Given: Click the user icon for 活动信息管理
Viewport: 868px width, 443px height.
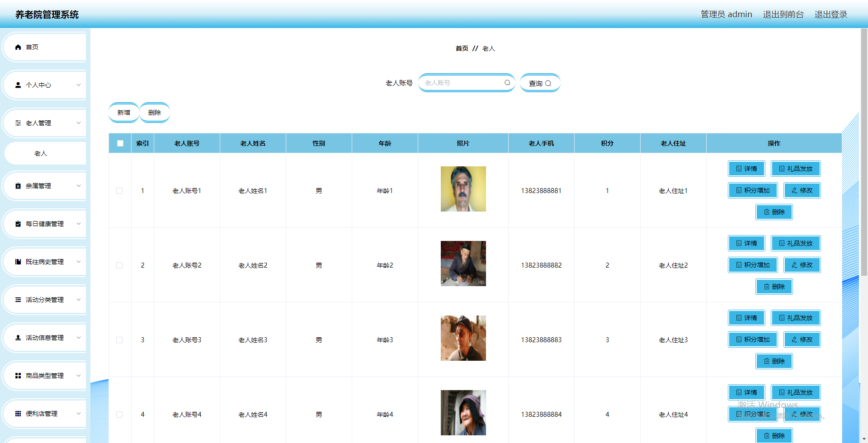Looking at the screenshot, I should click(x=18, y=338).
